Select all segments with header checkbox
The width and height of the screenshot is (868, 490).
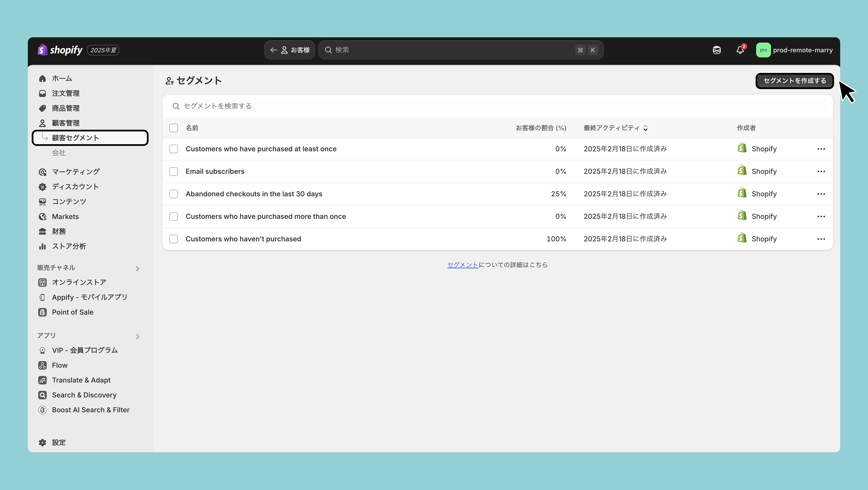coord(174,128)
